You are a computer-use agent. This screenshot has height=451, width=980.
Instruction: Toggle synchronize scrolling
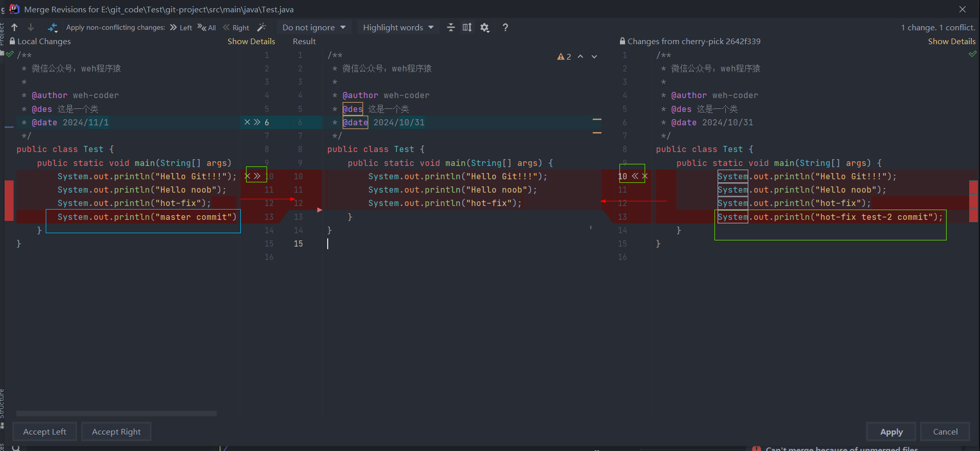pos(467,27)
